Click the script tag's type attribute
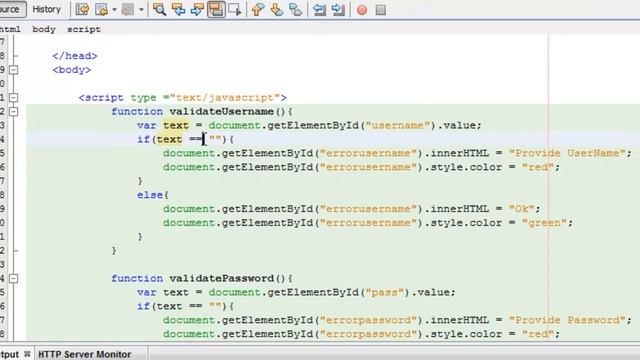The width and height of the screenshot is (640, 360). point(143,98)
